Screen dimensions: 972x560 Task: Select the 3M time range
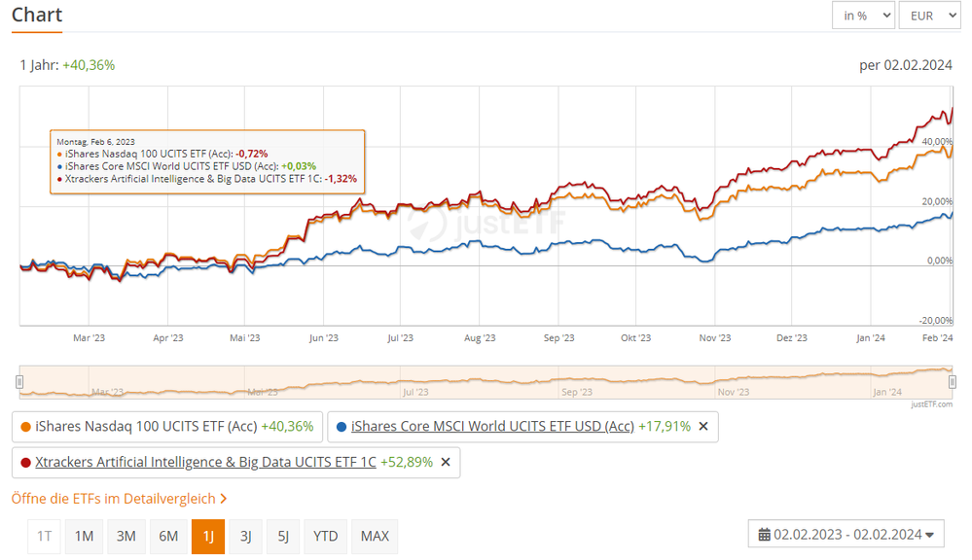(x=126, y=537)
